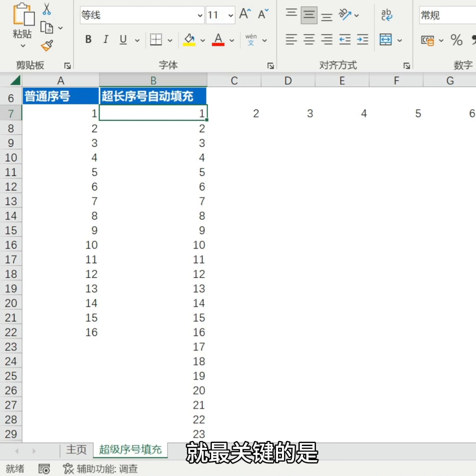
Task: Open the font name combo box
Action: [x=142, y=15]
